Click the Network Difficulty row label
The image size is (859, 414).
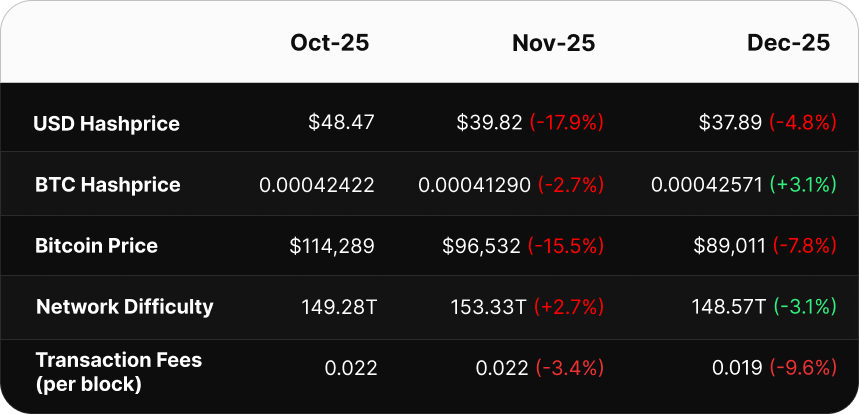tap(124, 307)
